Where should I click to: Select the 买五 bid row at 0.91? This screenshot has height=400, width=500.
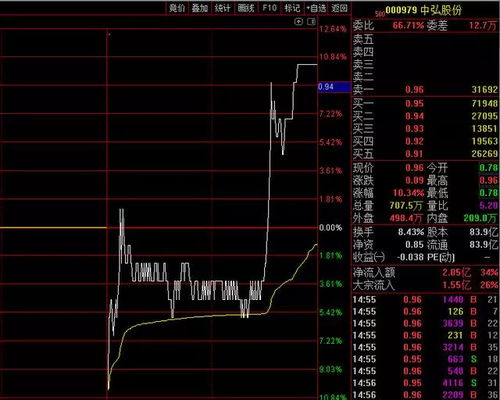click(x=425, y=154)
